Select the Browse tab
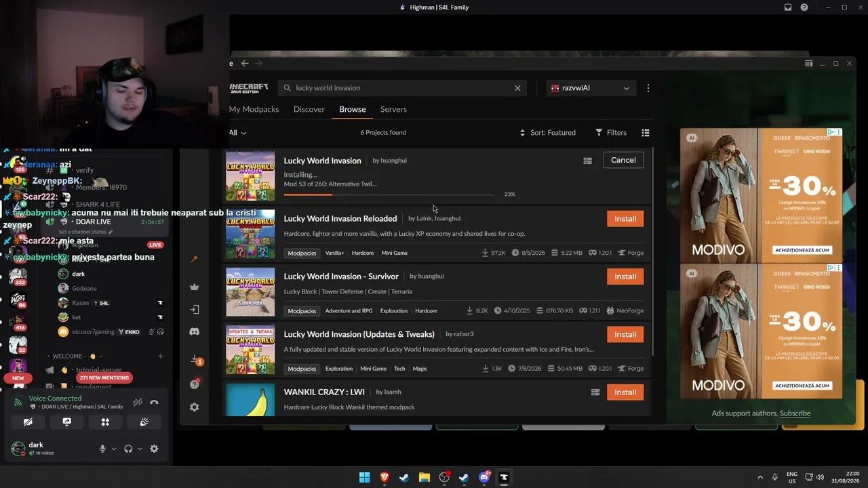 pyautogui.click(x=353, y=109)
